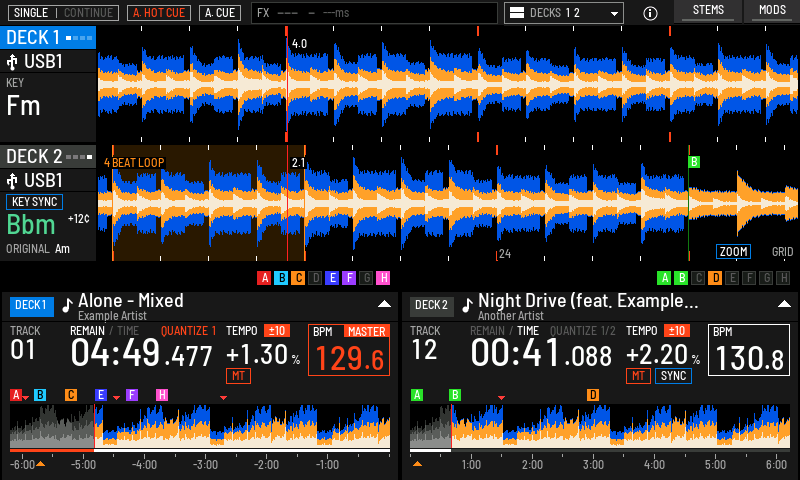Screen dimensions: 800x480
Task: Select Deck 2 empty hot cue G indicator
Action: 766,278
